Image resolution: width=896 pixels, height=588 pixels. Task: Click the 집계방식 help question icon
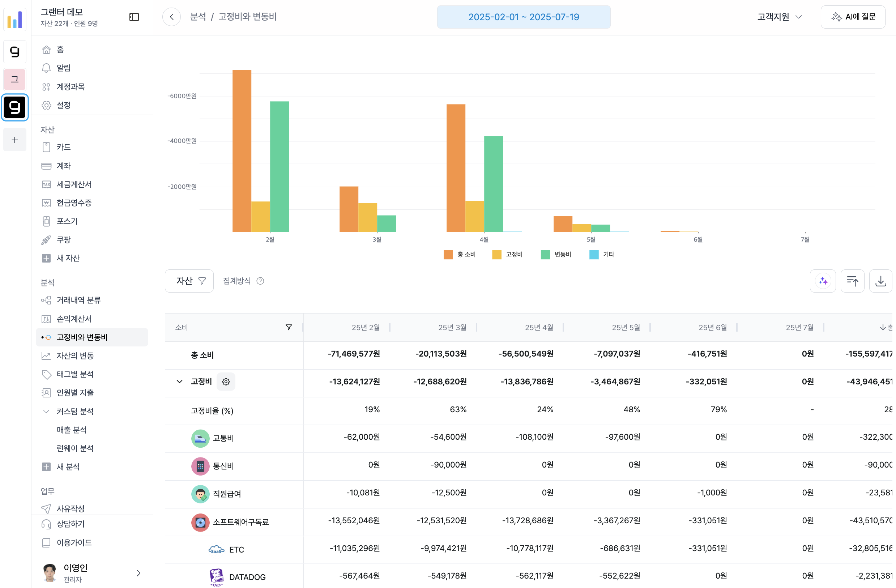click(x=260, y=281)
